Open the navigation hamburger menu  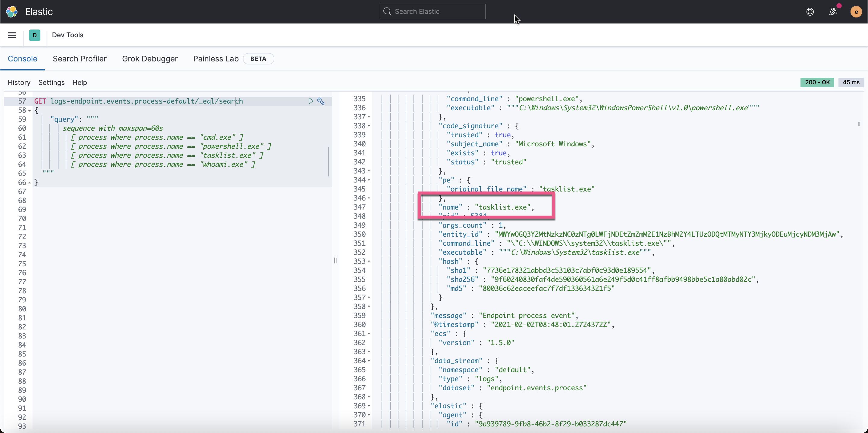(11, 35)
